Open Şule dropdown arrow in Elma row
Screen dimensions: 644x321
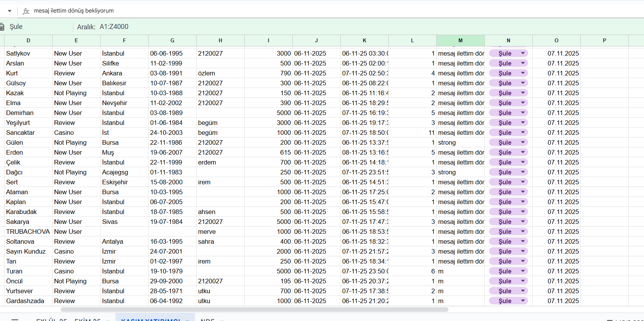coord(523,103)
